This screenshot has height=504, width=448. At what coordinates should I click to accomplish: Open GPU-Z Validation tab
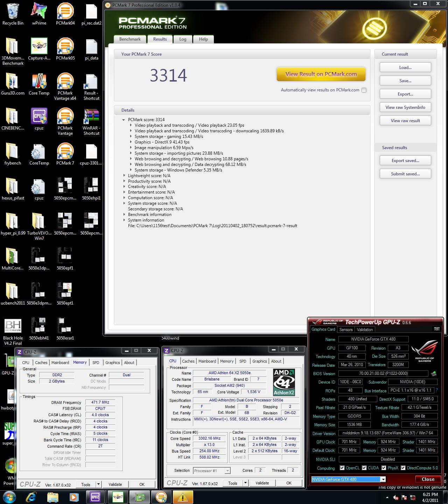365,329
